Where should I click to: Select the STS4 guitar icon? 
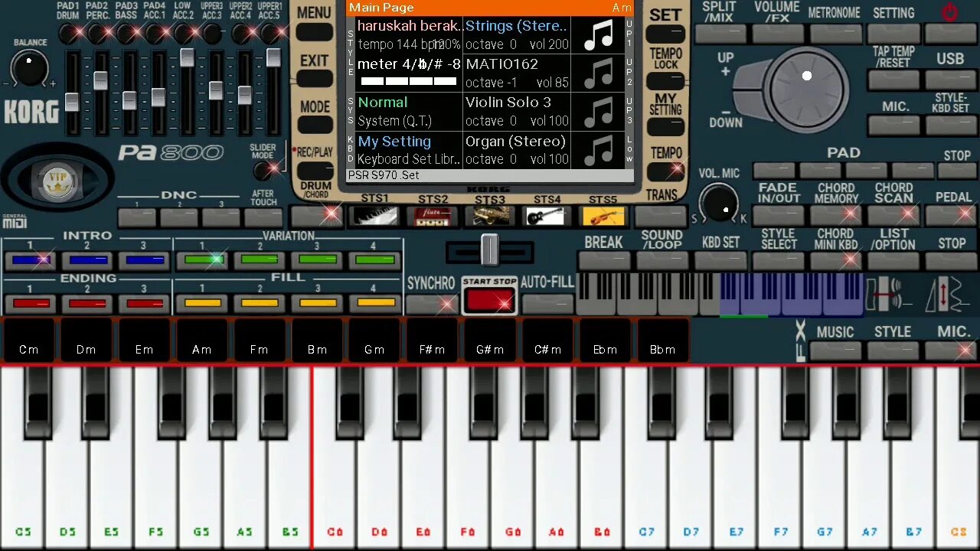click(x=547, y=216)
